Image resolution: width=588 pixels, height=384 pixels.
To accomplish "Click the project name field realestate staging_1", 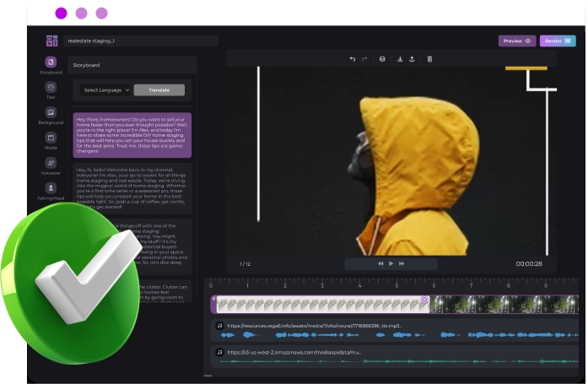I will pos(141,41).
